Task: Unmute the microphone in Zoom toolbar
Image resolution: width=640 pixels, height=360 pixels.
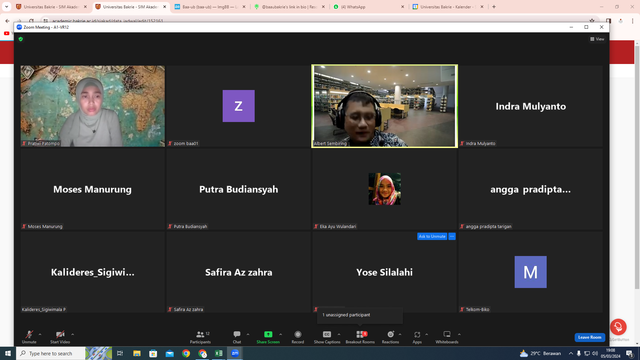Action: point(29,337)
